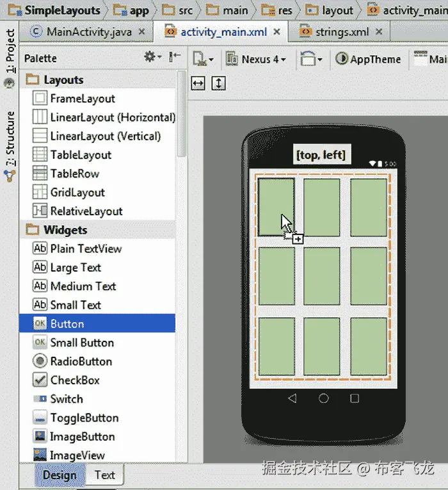
Task: Select the Plain TextView widget icon
Action: pos(40,249)
